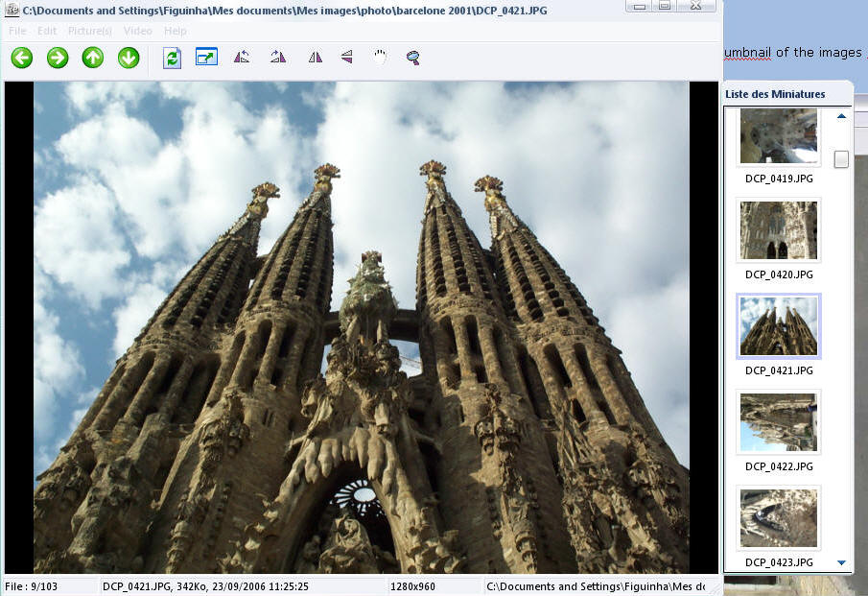The width and height of the screenshot is (868, 596).
Task: Click the green down arrow toolbar button
Action: click(129, 58)
